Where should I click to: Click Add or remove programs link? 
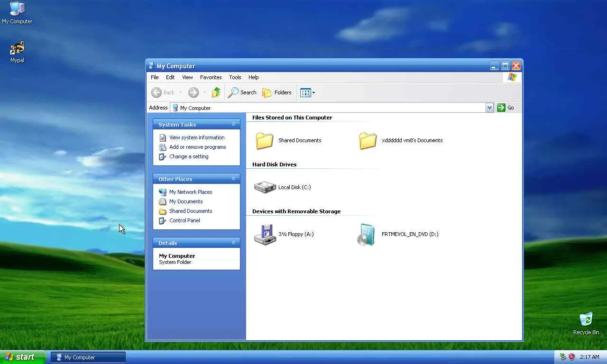click(198, 147)
